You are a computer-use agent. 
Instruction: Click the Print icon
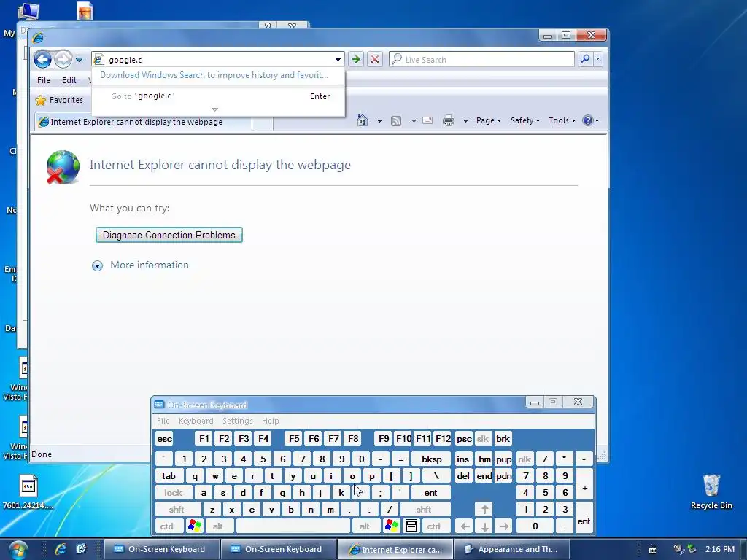[x=449, y=120]
